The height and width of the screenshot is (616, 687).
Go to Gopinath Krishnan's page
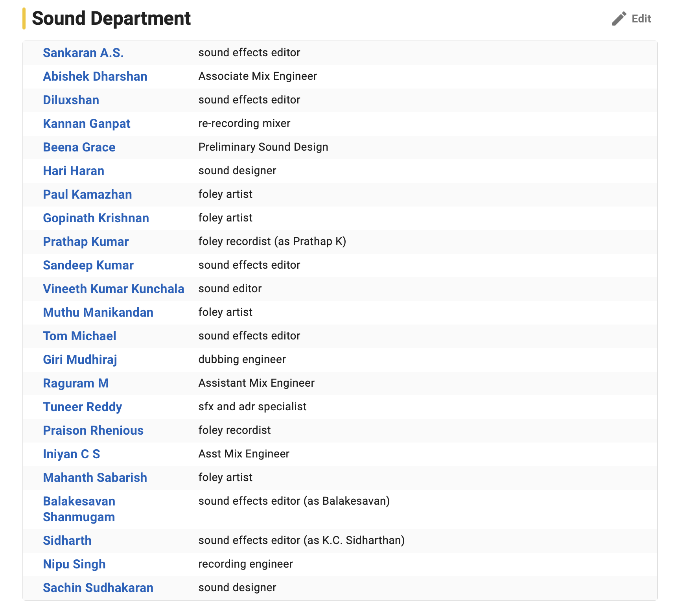pos(96,218)
